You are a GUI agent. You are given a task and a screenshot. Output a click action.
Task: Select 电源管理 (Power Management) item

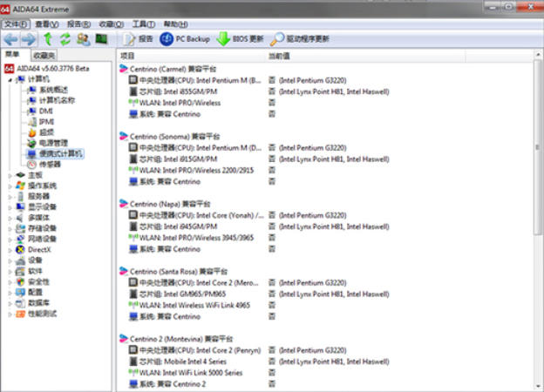(48, 143)
